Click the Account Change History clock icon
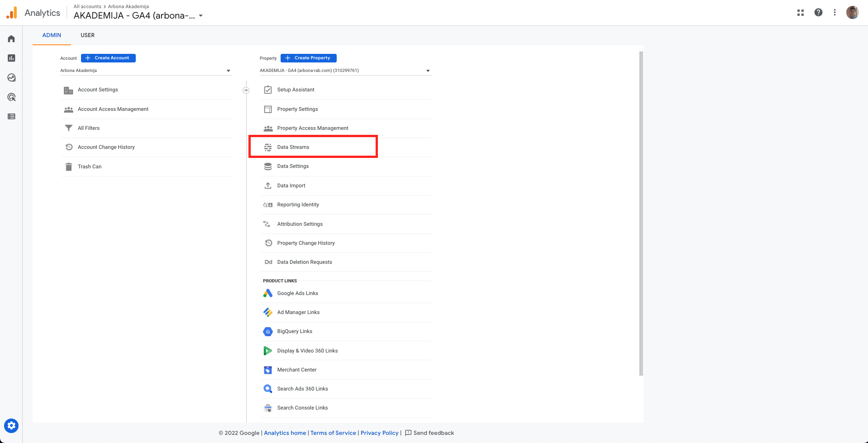 tap(69, 147)
